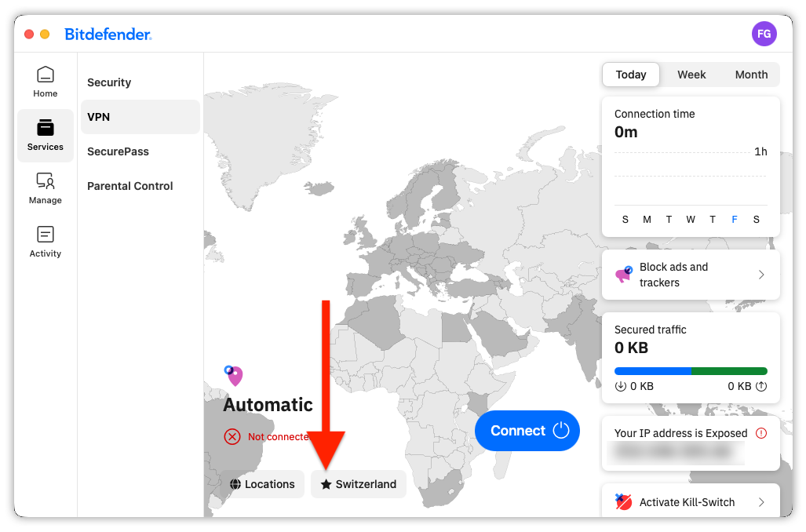Viewport: 806px width, 532px height.
Task: Click the blurred IP address field
Action: tap(676, 452)
